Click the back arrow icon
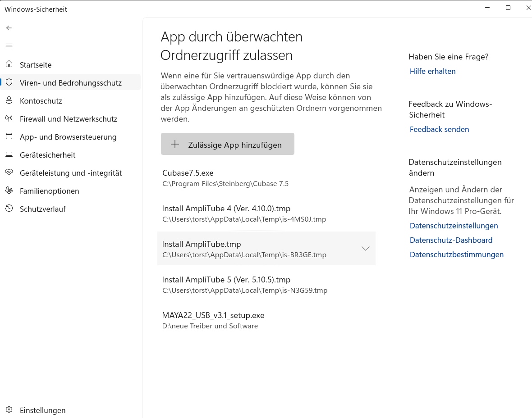This screenshot has width=532, height=418. (x=9, y=28)
